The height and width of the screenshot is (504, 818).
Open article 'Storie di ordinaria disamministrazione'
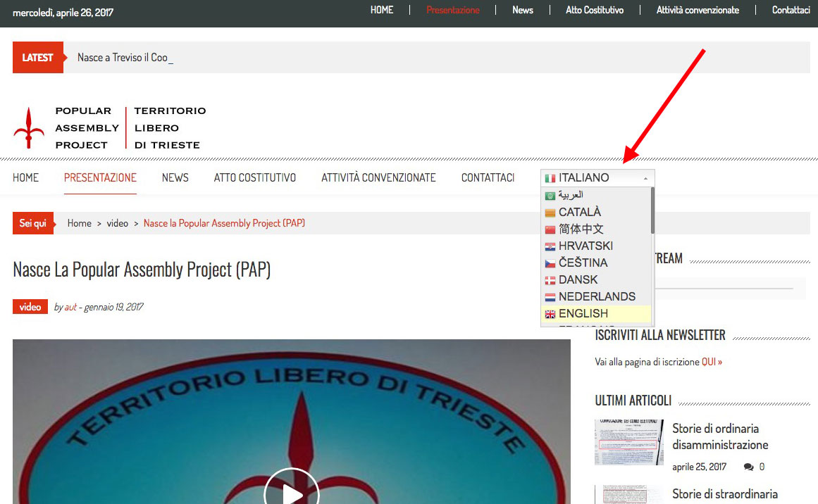(x=720, y=436)
